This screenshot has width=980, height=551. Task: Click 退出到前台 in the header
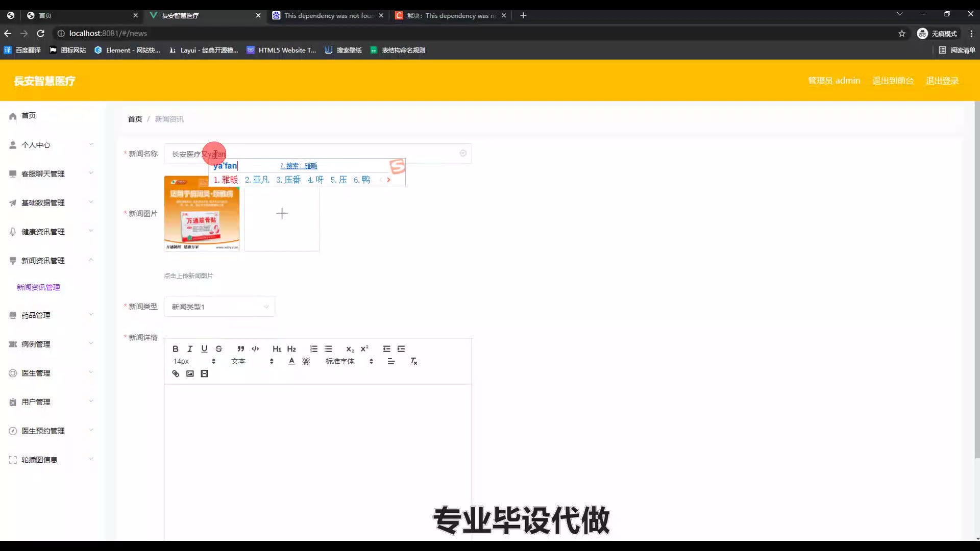point(893,81)
